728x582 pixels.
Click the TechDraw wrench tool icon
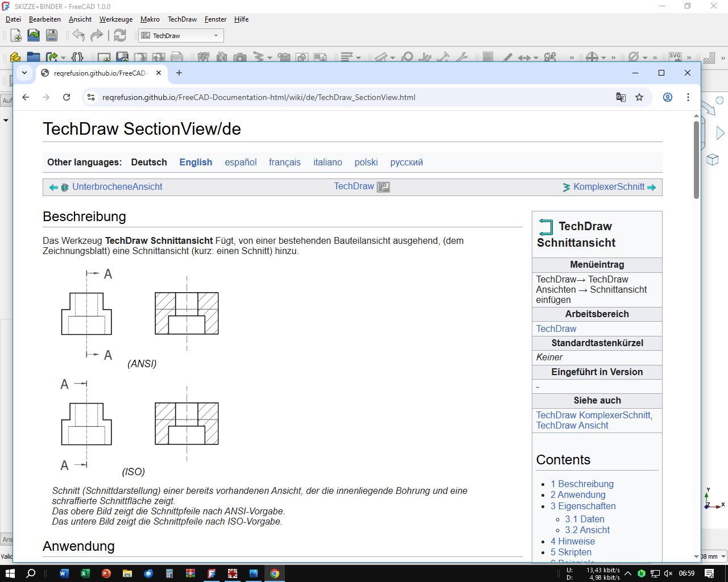462,57
